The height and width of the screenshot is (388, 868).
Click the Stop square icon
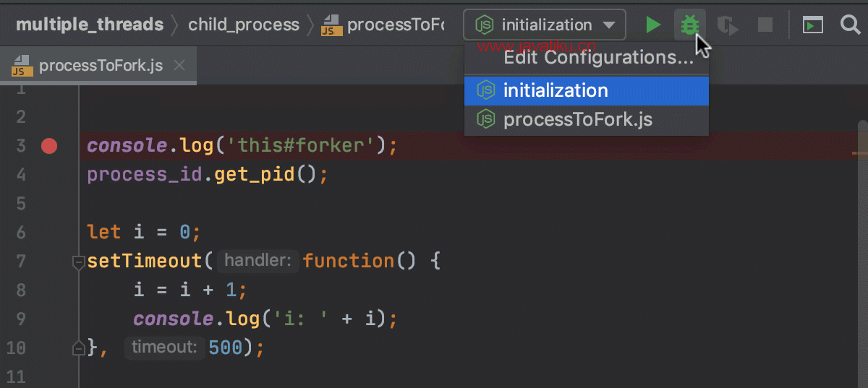tap(765, 25)
